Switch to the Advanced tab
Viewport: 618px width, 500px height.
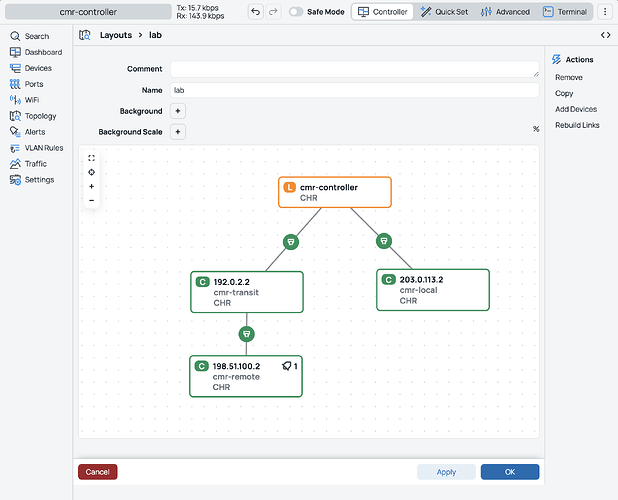[x=505, y=12]
